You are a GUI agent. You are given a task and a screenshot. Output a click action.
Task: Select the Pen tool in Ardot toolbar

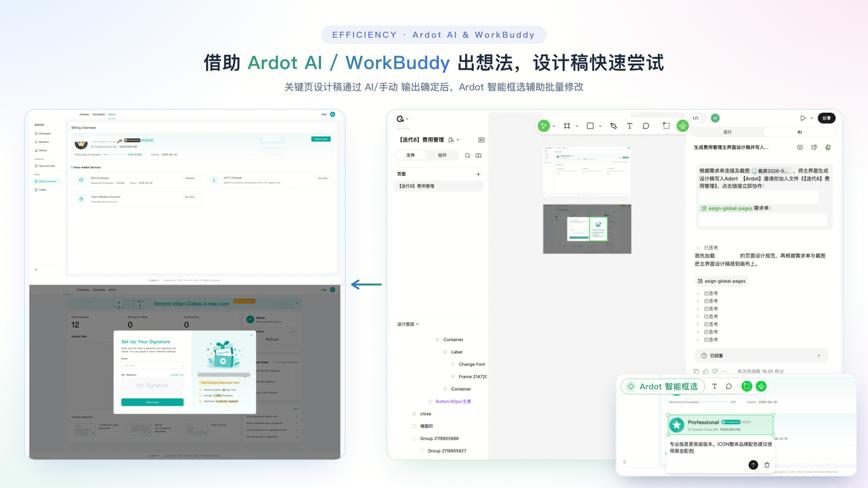pyautogui.click(x=613, y=126)
